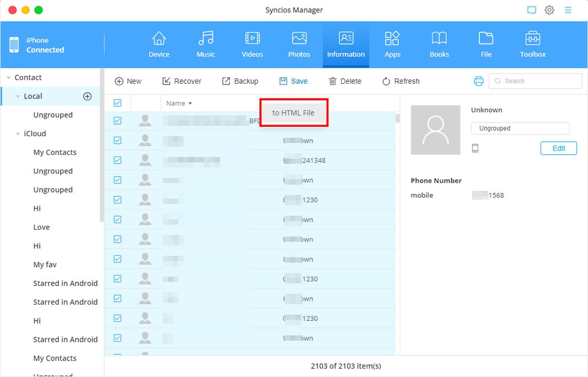Open the Information tab

click(346, 45)
